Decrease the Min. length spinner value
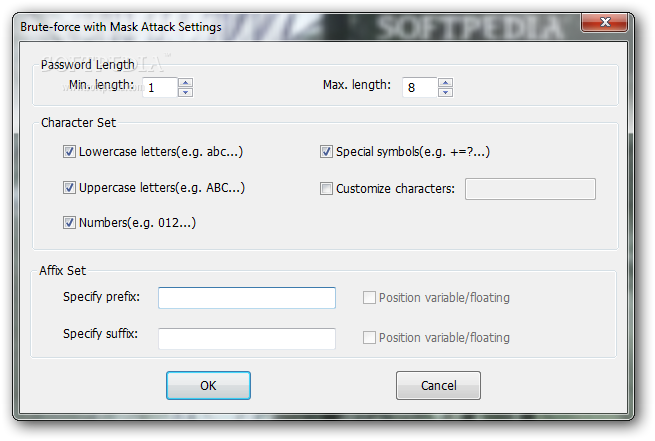Screen dimensions: 655x441 (185, 92)
